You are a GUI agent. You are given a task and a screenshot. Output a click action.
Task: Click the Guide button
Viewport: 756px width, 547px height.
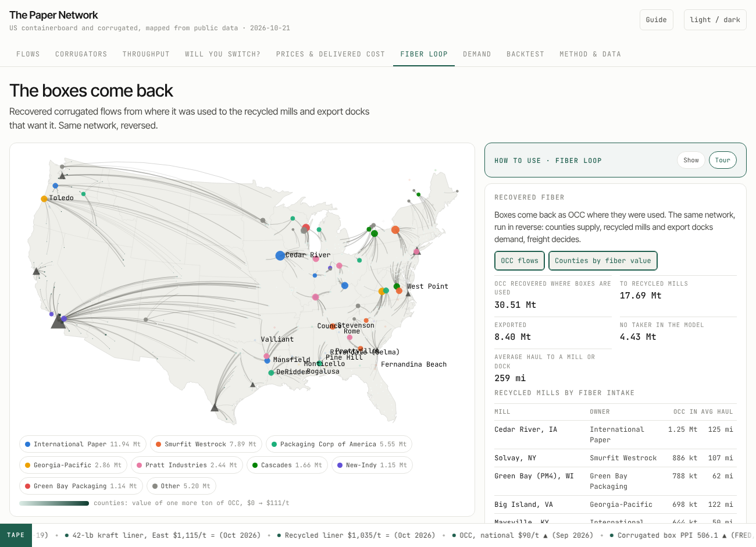click(x=657, y=20)
